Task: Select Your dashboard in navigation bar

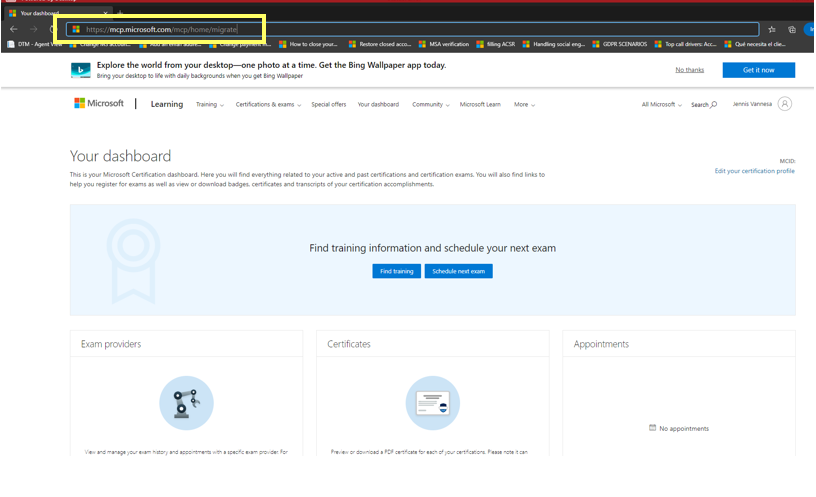Action: pyautogui.click(x=378, y=105)
